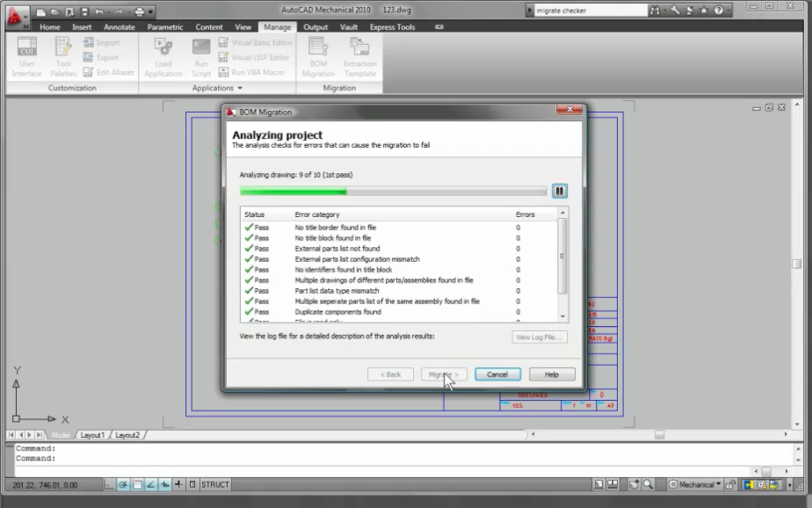Click the error list scrollbar up arrow
812x508 pixels.
click(x=562, y=213)
